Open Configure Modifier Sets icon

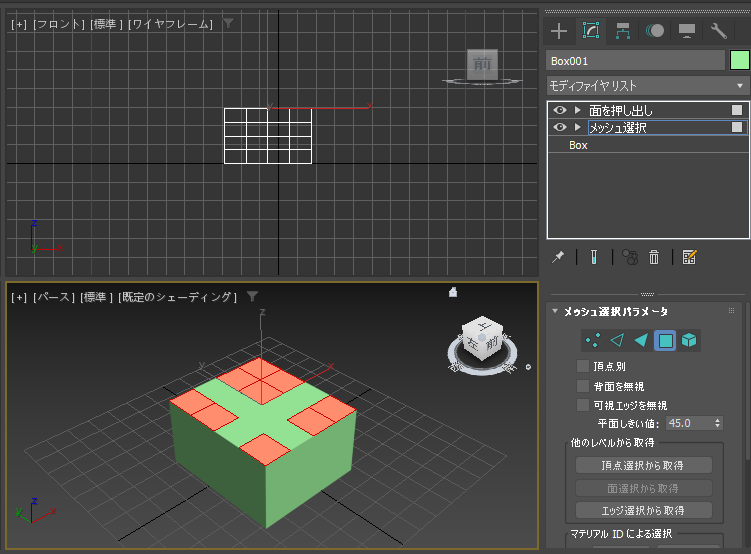(689, 257)
